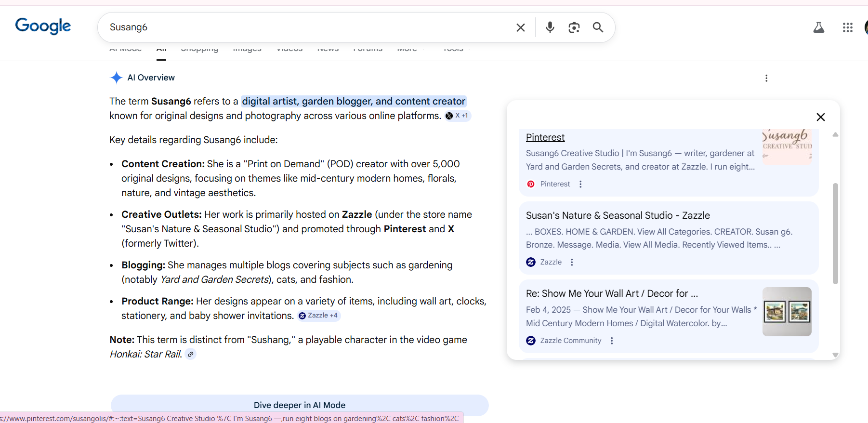Click the highlighted digital artist description text

pos(354,101)
